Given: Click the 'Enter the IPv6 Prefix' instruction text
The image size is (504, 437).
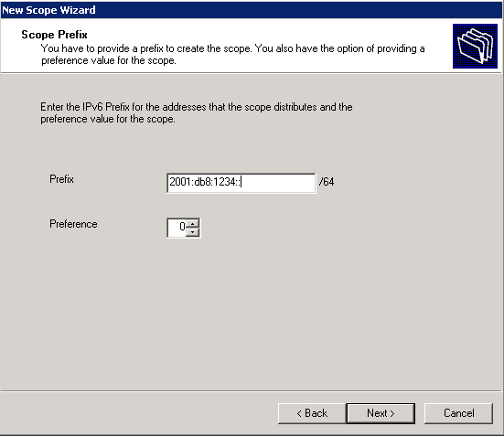Looking at the screenshot, I should point(197,112).
